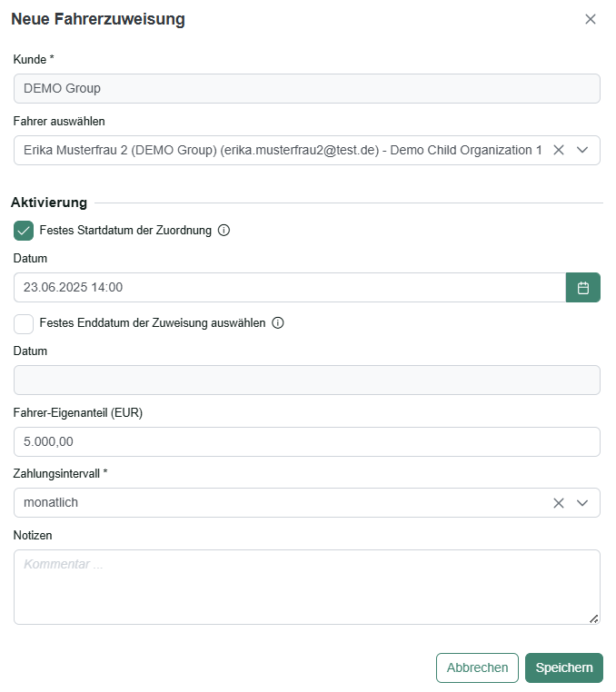Show info for Festes Startdatum der Zuordnung
This screenshot has width=616, height=692.
[224, 231]
